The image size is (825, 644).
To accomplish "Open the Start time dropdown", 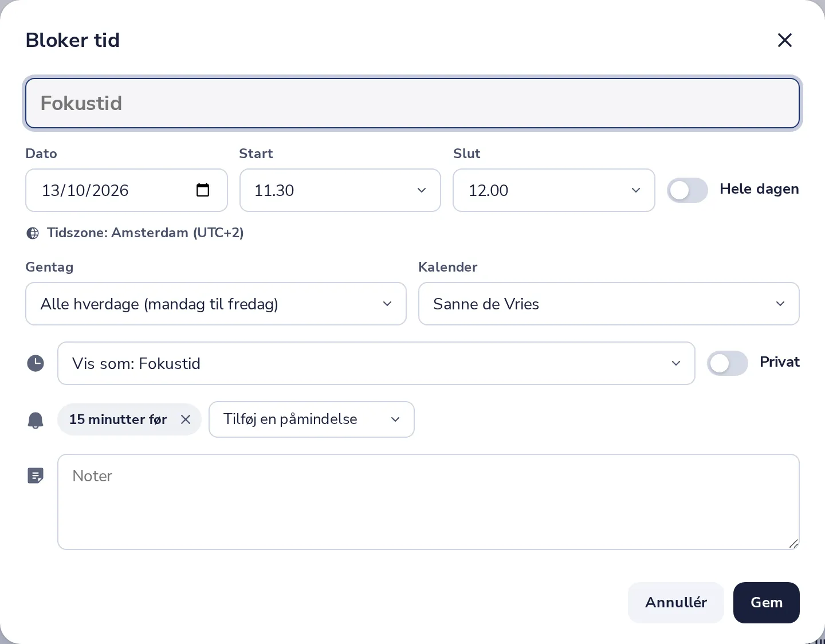I will pos(340,190).
